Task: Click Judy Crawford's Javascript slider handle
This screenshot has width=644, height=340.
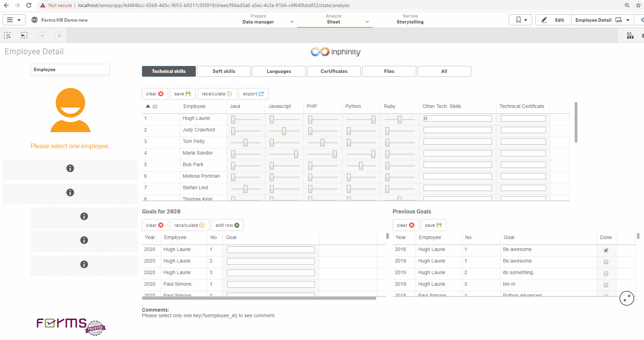Action: pyautogui.click(x=284, y=131)
